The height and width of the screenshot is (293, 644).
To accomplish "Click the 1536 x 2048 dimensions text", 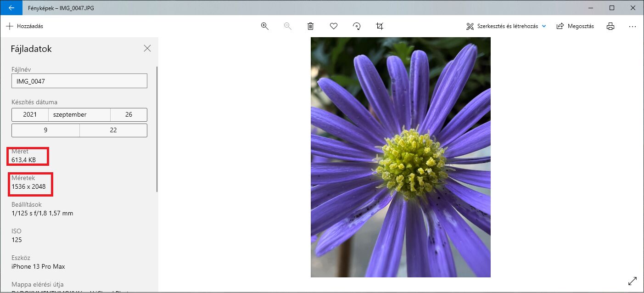I will (28, 186).
